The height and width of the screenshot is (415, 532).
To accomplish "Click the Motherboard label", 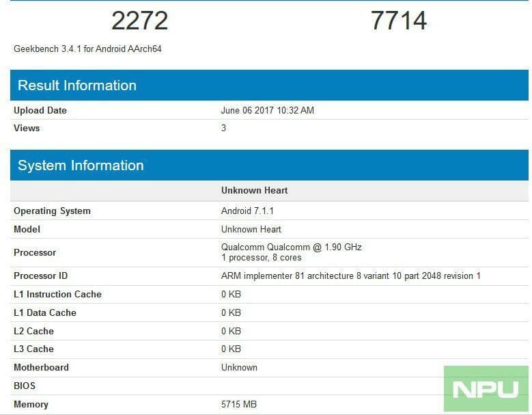I will click(x=41, y=367).
